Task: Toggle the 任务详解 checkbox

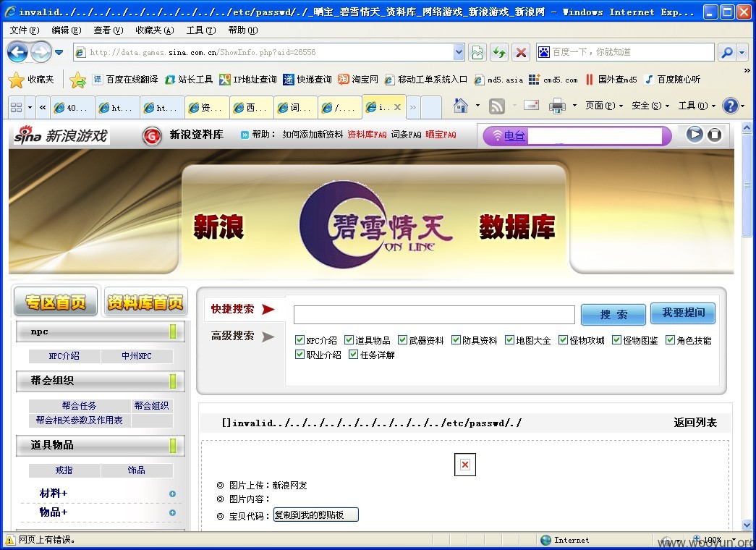Action: [354, 355]
